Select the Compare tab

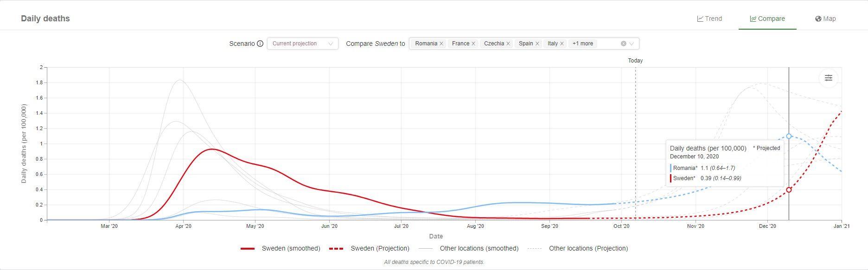coord(767,19)
